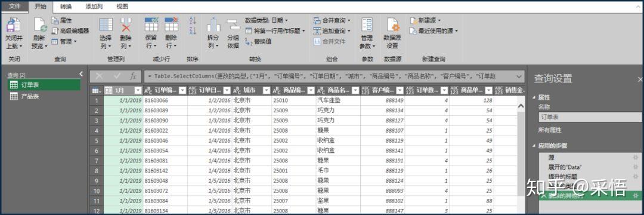This screenshot has width=644, height=215.
Task: Click the cell containing 汽车座垫
Action: 338,100
